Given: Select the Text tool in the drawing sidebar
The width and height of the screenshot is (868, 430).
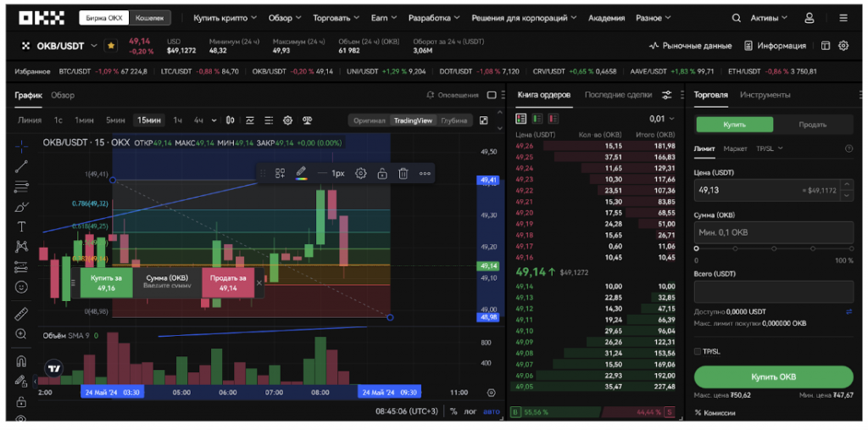Looking at the screenshot, I should [21, 226].
